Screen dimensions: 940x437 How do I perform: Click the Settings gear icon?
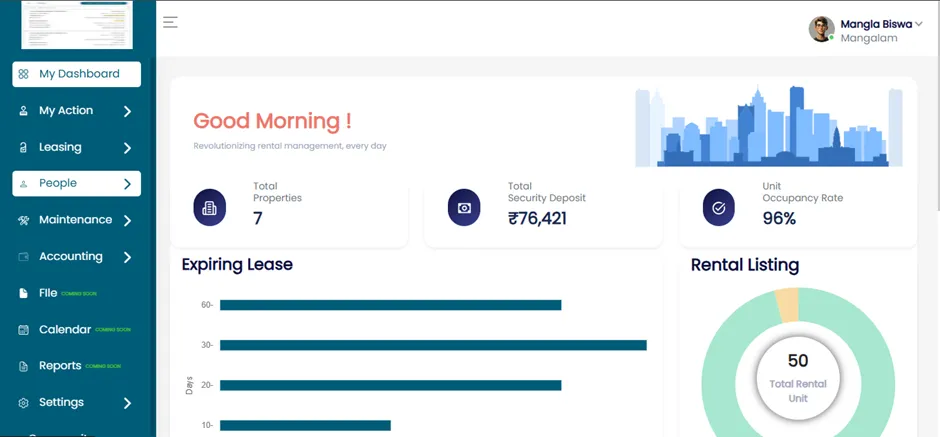pos(23,403)
